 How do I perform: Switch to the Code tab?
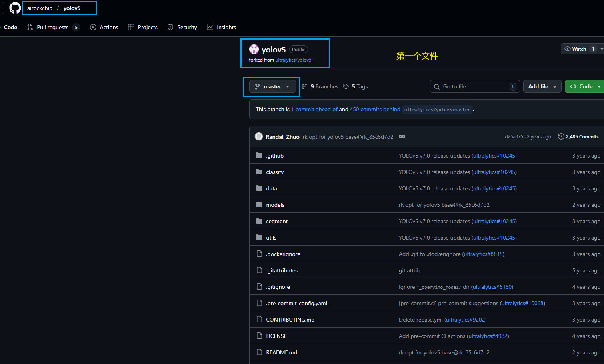10,27
